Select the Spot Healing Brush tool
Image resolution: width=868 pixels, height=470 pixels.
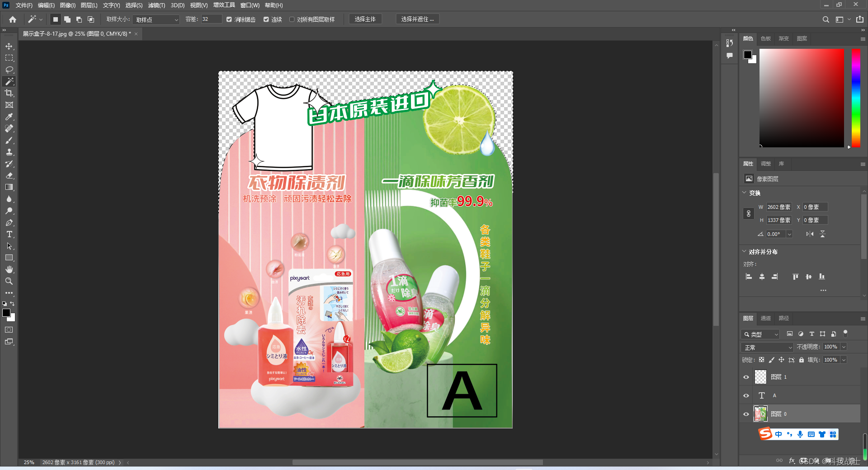9,128
